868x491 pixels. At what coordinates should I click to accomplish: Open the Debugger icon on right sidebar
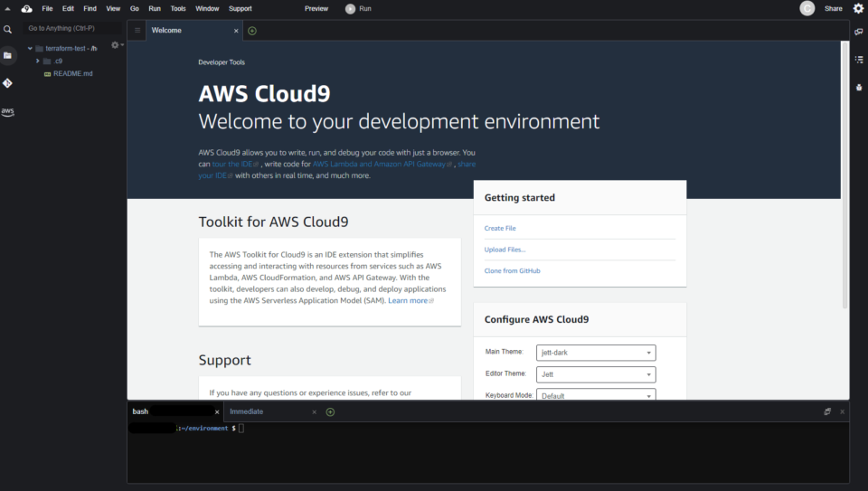[859, 88]
